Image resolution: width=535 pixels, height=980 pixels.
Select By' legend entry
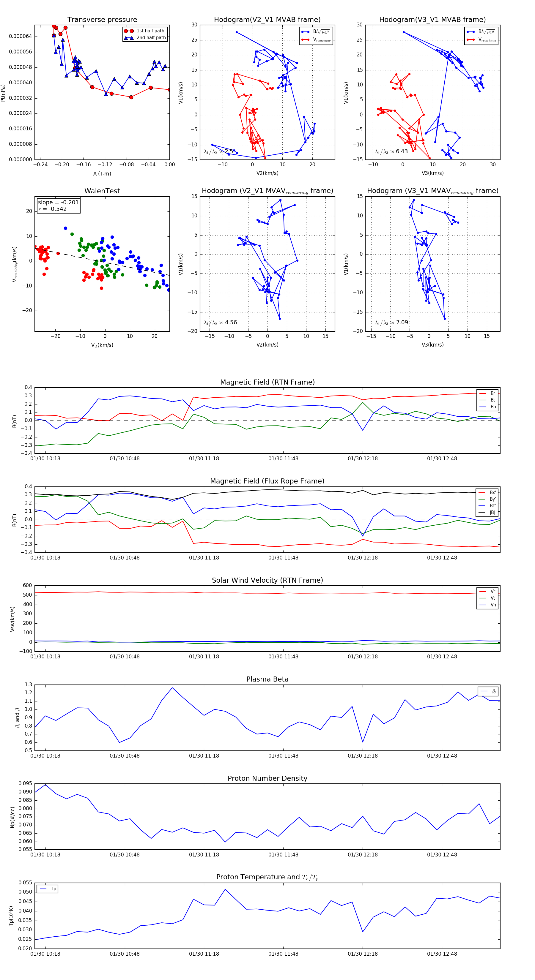tap(487, 499)
